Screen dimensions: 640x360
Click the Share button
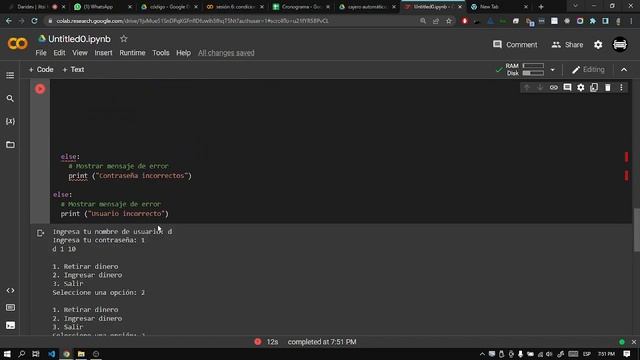pos(567,45)
